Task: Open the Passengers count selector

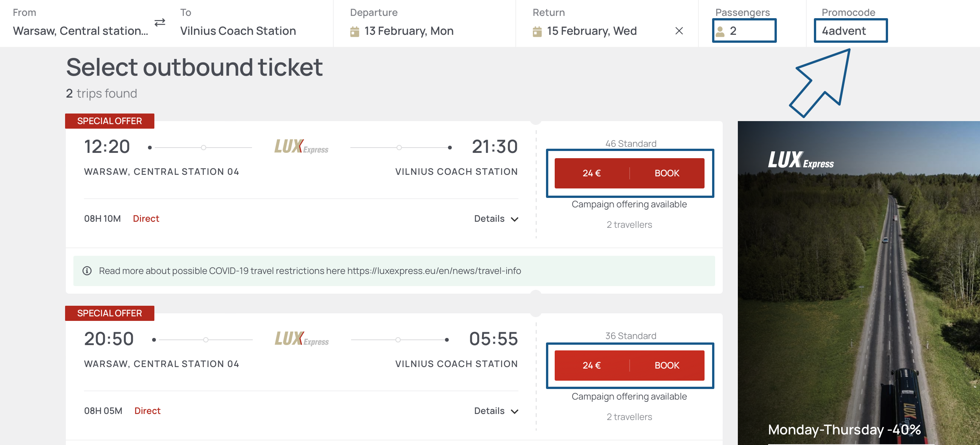Action: [744, 31]
